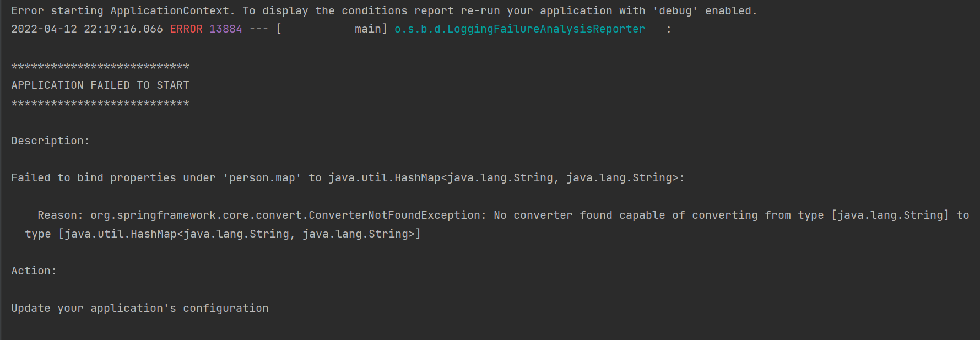Click the 'debug' word in first line
The width and height of the screenshot is (980, 340).
[x=675, y=11]
